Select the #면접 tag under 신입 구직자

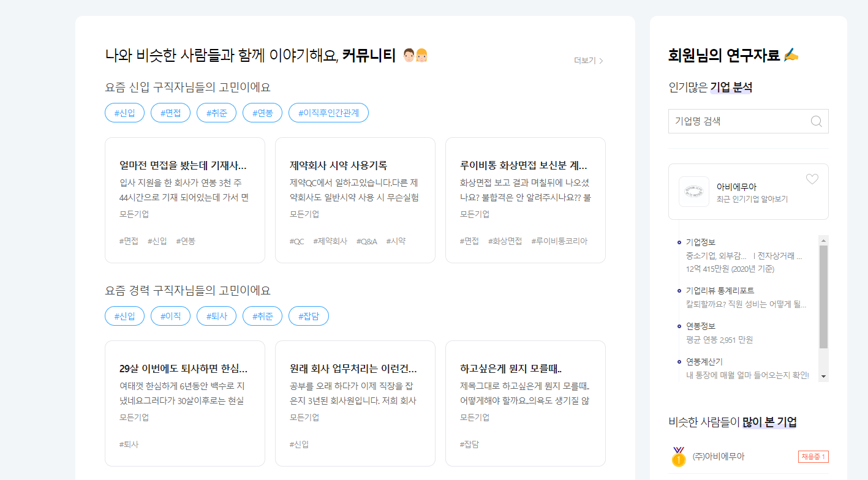click(x=170, y=113)
